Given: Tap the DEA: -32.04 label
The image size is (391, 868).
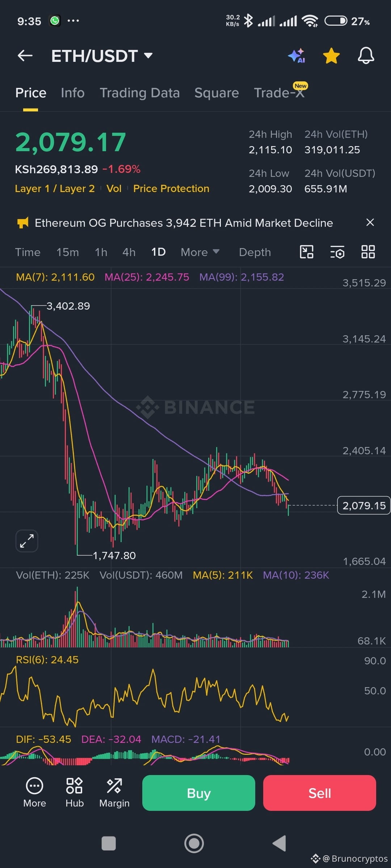Looking at the screenshot, I should pos(111,739).
